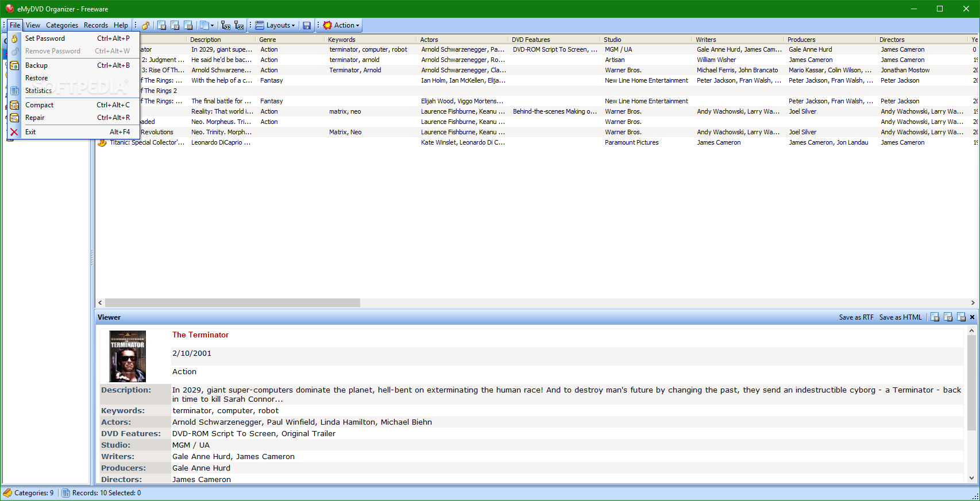This screenshot has width=980, height=501.
Task: Sort by the Writers column header
Action: tap(738, 40)
